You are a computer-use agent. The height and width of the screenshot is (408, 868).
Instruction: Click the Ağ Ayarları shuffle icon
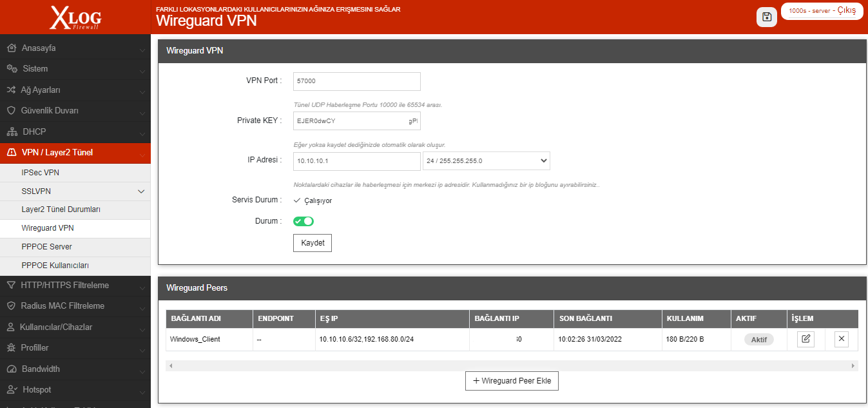click(11, 90)
